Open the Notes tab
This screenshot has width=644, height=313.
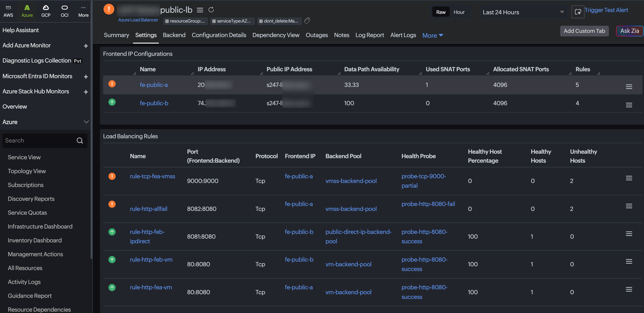pyautogui.click(x=341, y=35)
